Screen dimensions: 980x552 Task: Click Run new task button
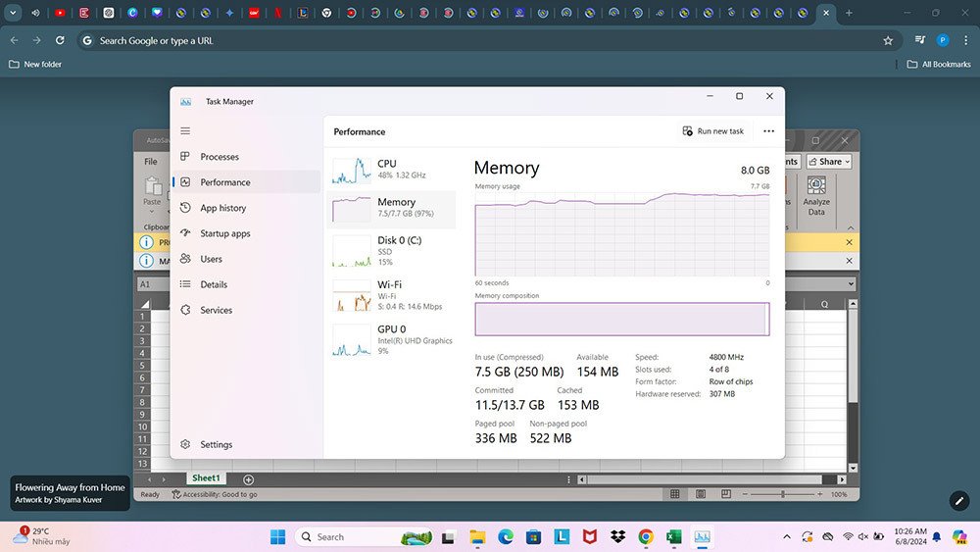pyautogui.click(x=712, y=131)
